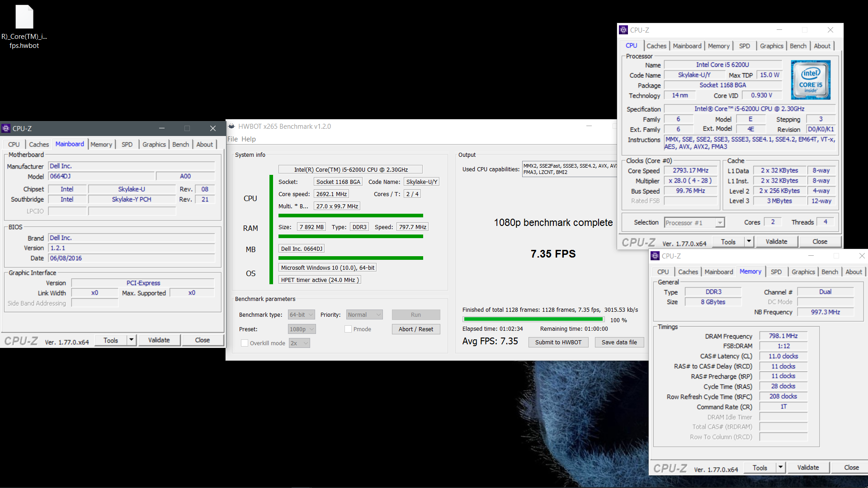Click the 7.35 FPS result text
This screenshot has height=488, width=868.
(553, 254)
